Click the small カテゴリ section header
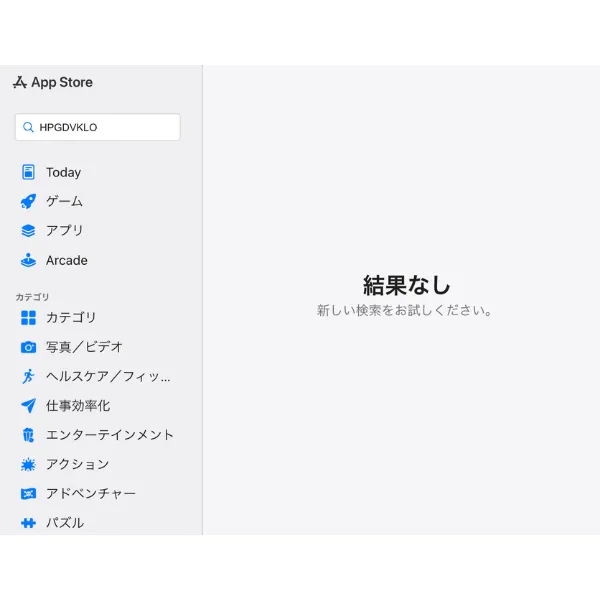The image size is (600, 600). (x=32, y=297)
